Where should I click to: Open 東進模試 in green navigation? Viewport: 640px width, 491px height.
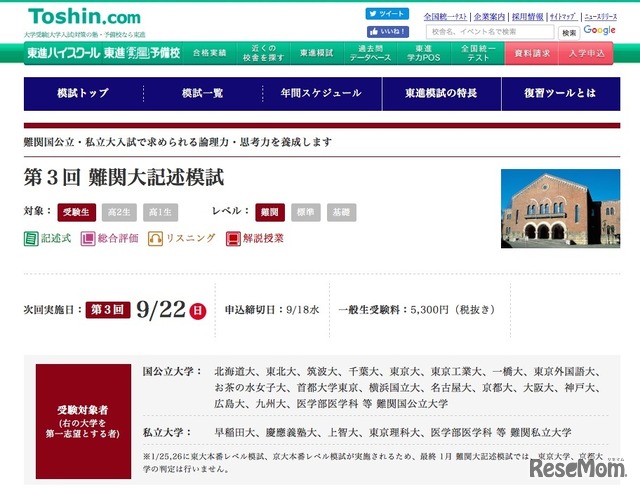(x=317, y=53)
